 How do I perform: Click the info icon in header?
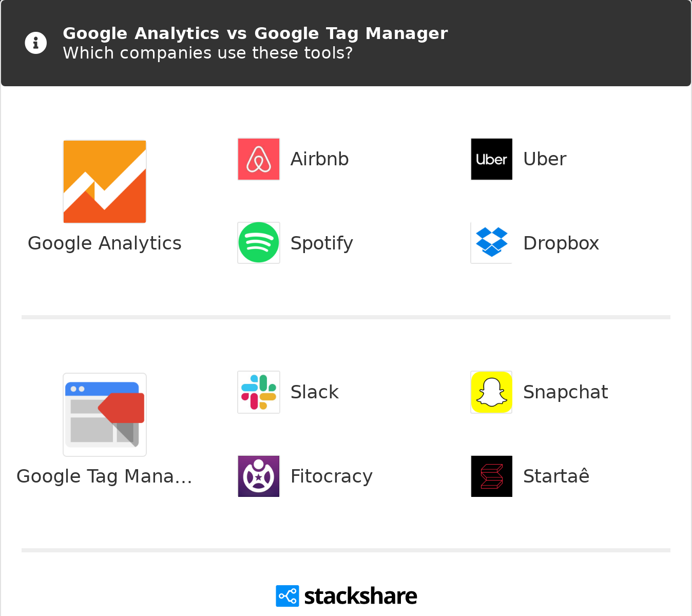[36, 43]
